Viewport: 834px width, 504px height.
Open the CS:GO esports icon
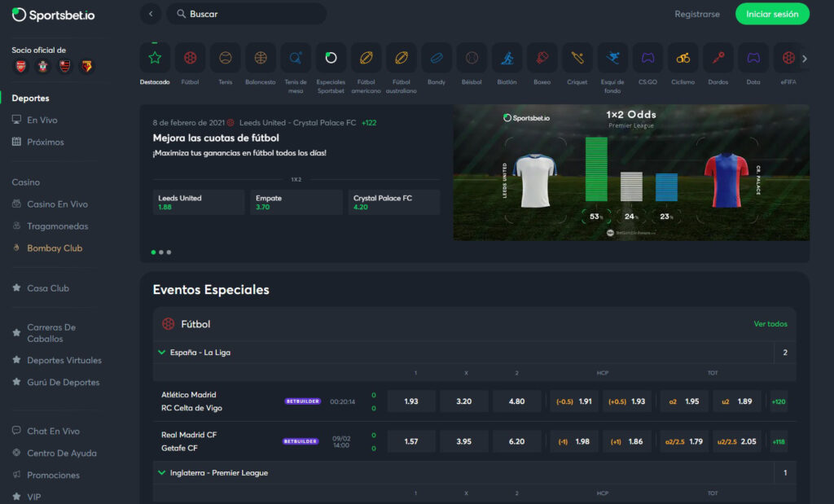647,58
